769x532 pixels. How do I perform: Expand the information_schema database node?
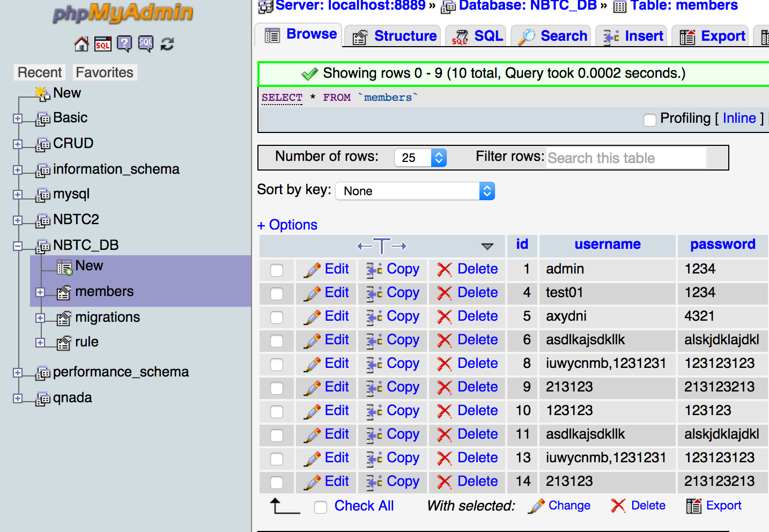(x=18, y=170)
